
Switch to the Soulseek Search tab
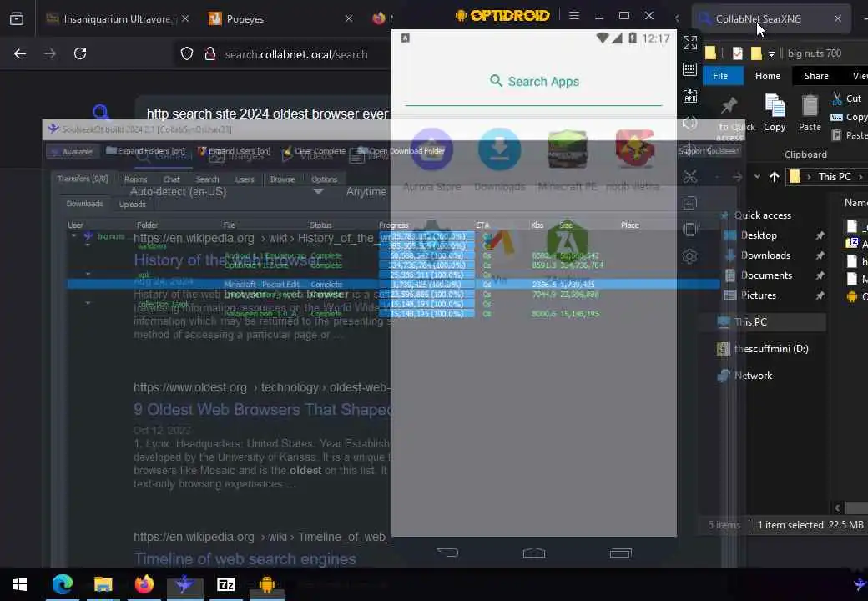tap(207, 179)
